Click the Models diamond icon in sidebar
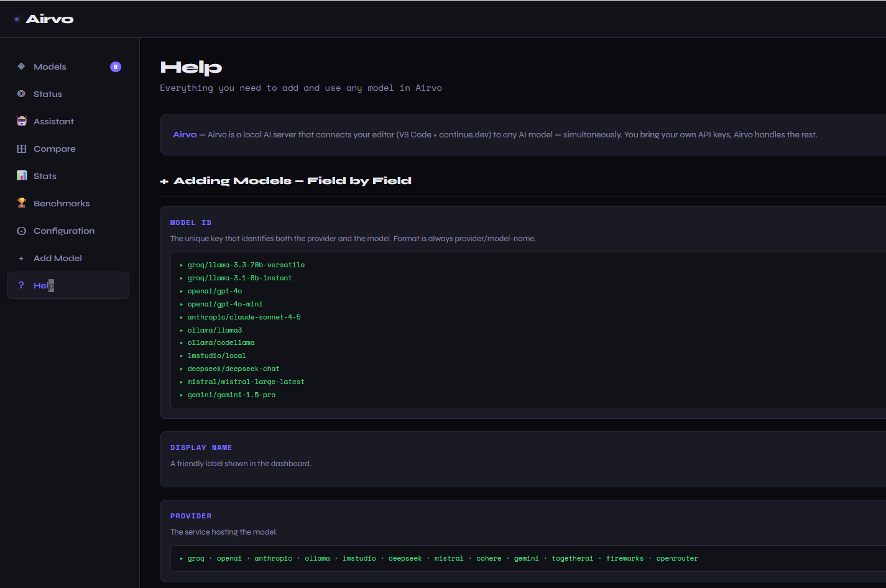This screenshot has height=588, width=886. click(21, 67)
